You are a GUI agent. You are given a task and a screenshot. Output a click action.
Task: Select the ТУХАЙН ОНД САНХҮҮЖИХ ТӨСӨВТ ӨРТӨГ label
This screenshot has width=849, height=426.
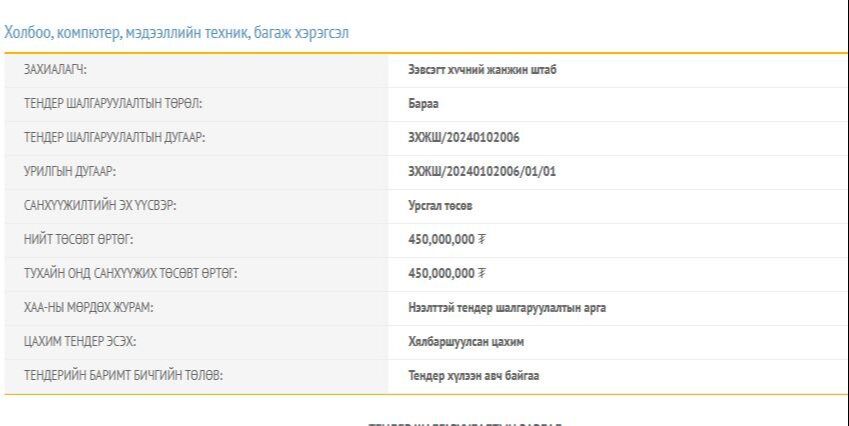(130, 274)
